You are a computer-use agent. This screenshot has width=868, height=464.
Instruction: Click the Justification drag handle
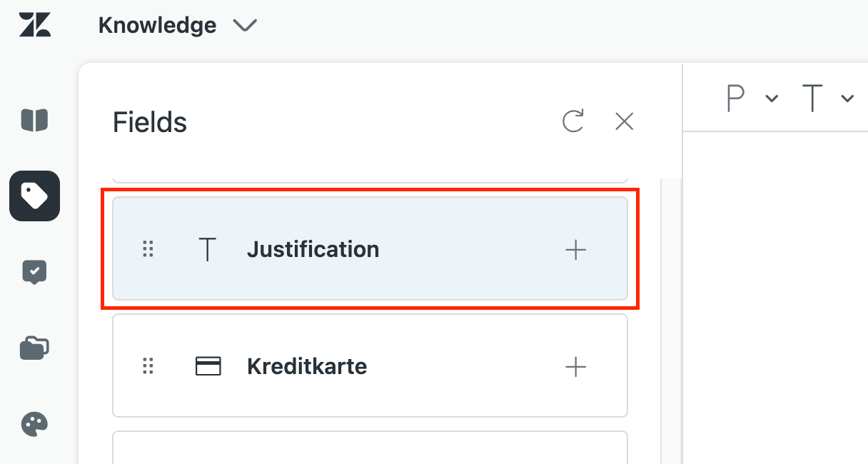coord(148,249)
